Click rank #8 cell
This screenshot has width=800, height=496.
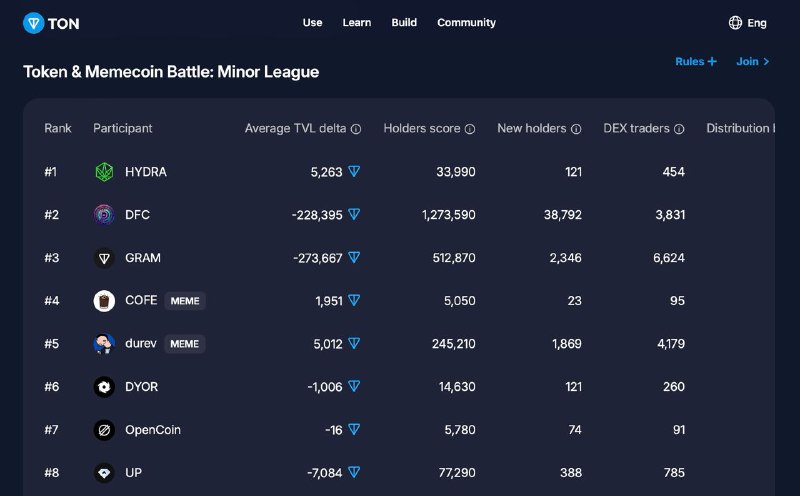[52, 473]
